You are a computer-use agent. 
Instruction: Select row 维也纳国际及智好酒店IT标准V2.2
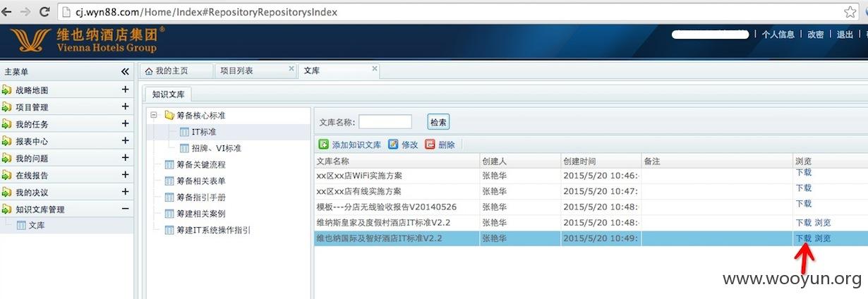(591, 238)
